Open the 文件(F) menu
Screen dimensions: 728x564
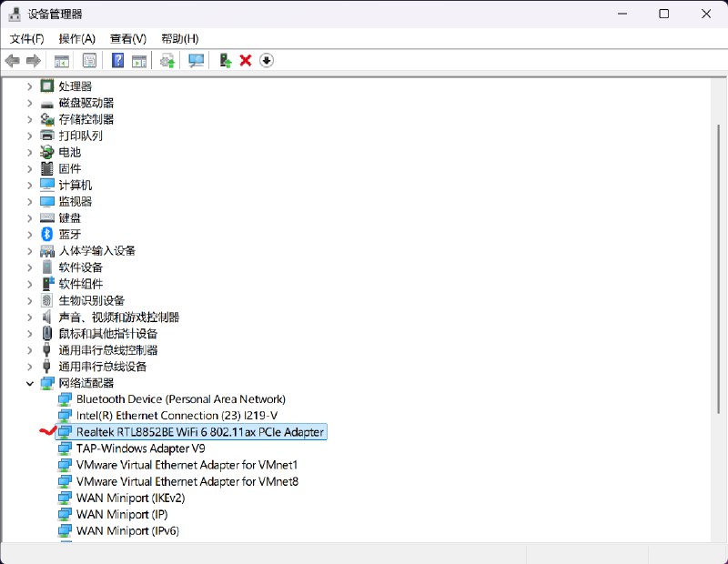pos(25,39)
